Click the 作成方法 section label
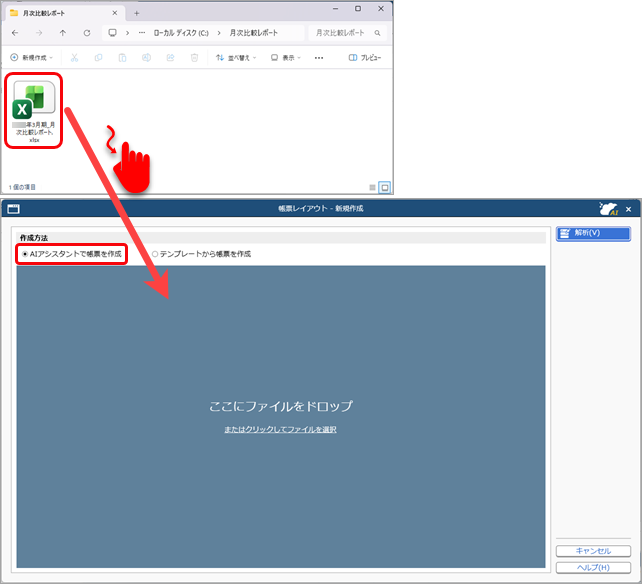This screenshot has height=584, width=642. pos(34,238)
